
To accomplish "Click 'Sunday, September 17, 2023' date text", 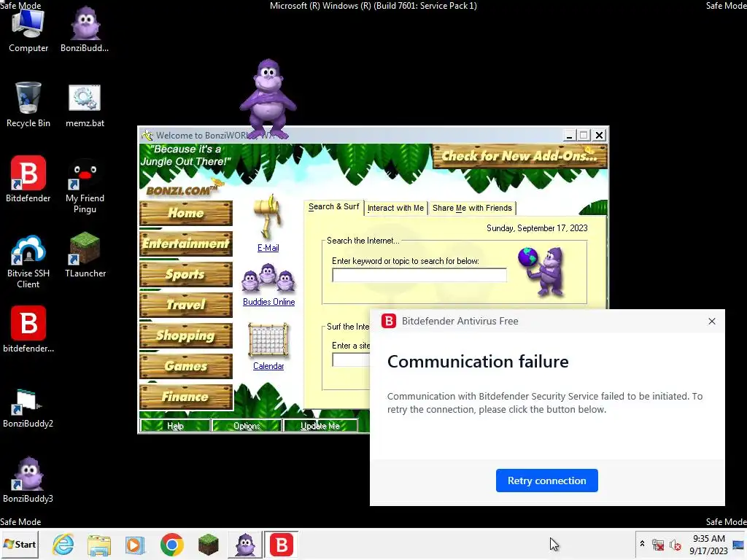I will tap(537, 228).
